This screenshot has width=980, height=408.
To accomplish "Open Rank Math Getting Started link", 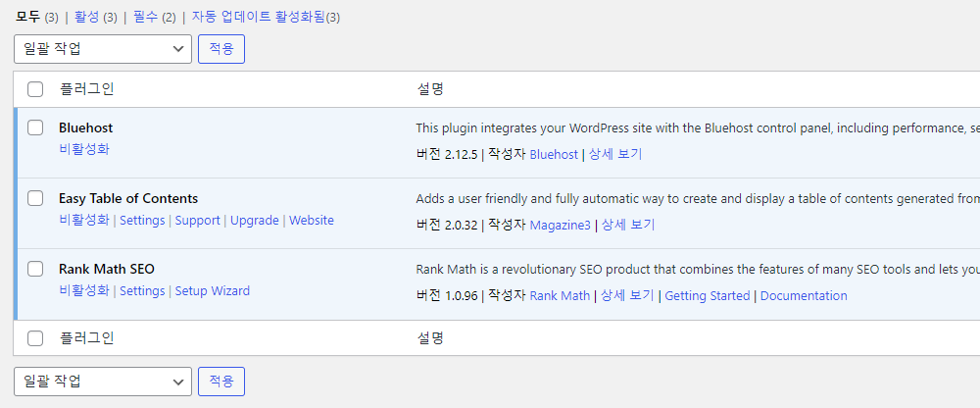I will tap(708, 296).
